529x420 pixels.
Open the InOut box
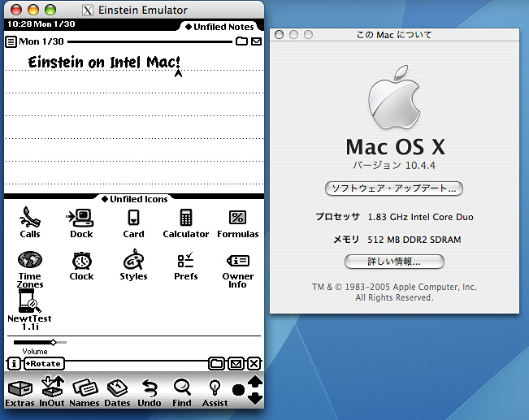[x=52, y=392]
